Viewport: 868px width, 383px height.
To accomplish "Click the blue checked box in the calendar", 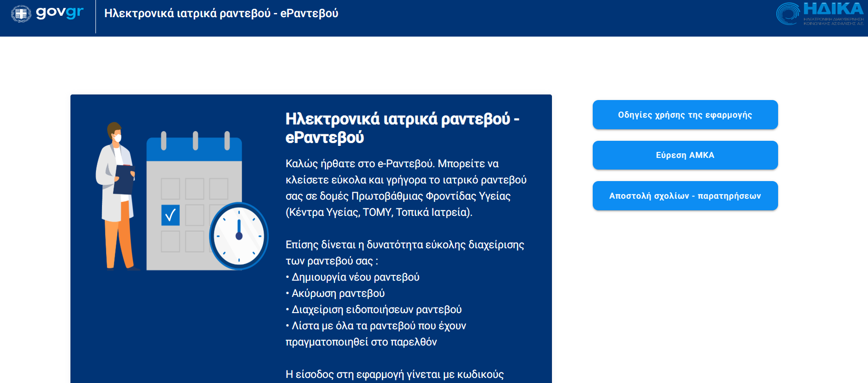I will pyautogui.click(x=170, y=215).
